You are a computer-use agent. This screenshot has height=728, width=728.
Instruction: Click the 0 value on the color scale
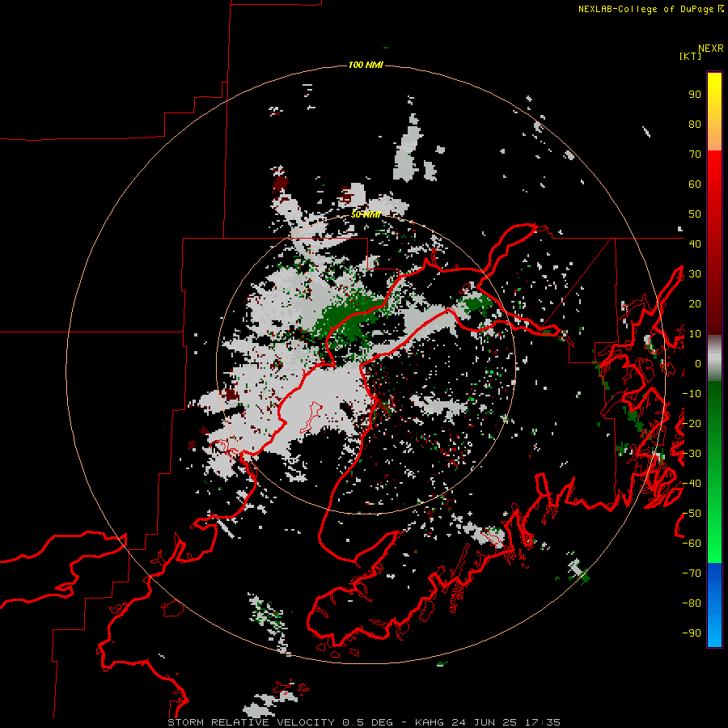[x=698, y=364]
